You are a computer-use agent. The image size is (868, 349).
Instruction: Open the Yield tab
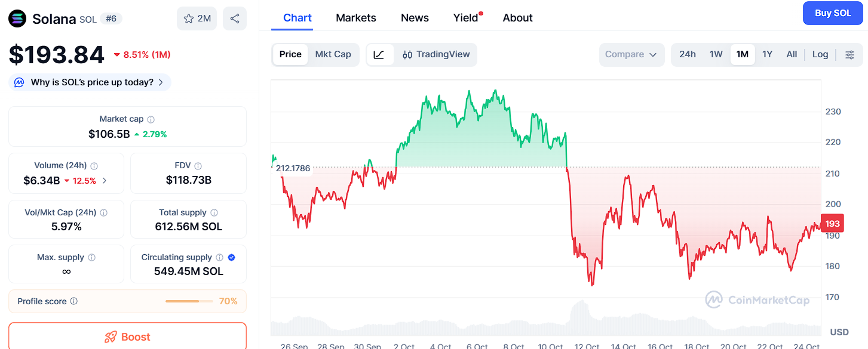coord(465,18)
